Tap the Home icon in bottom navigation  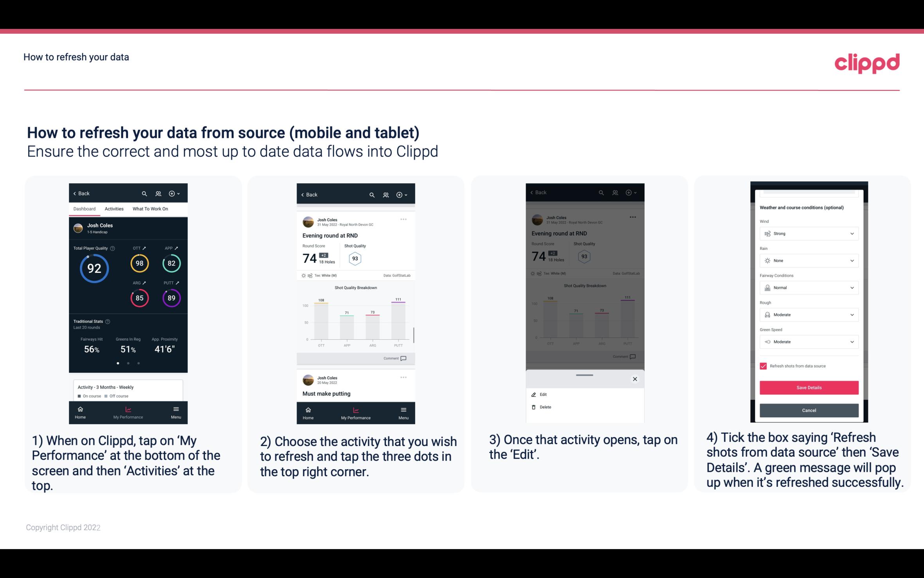click(81, 410)
